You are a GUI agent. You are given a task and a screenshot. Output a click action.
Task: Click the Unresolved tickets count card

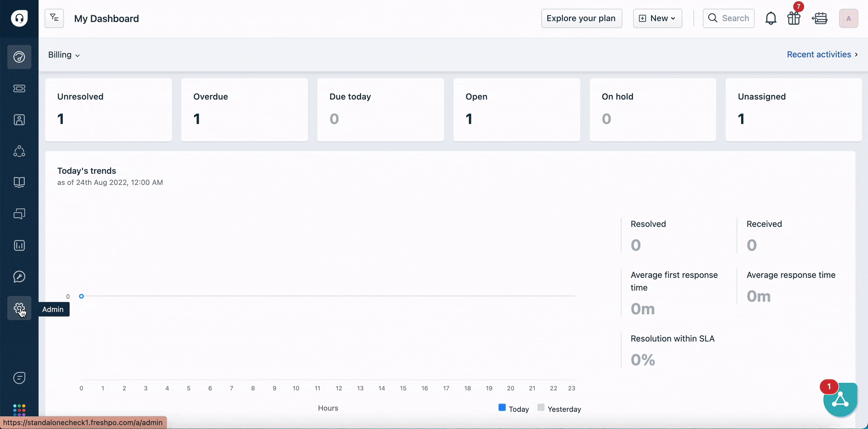(108, 109)
